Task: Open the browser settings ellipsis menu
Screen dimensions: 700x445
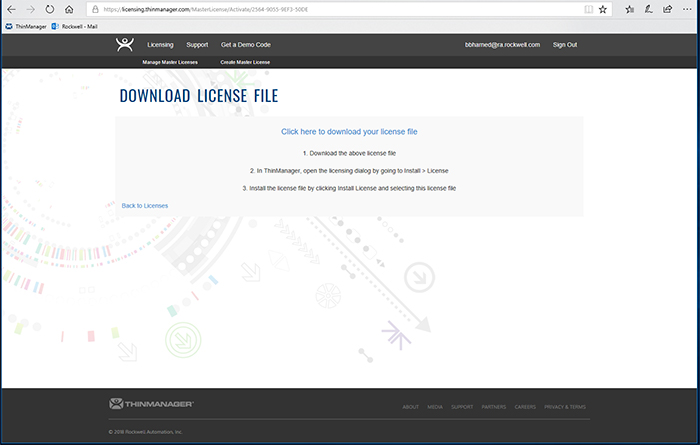Action: coord(687,9)
